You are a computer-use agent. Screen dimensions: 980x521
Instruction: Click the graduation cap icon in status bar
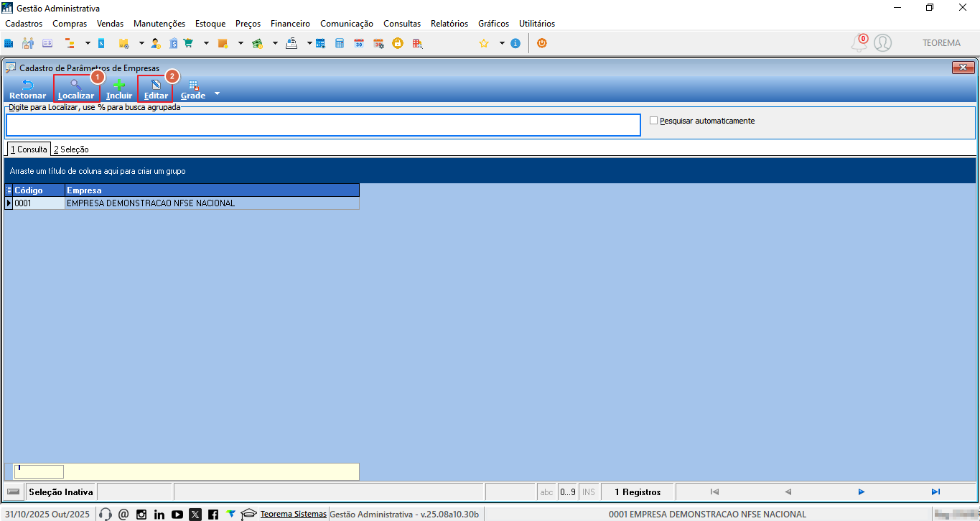coord(248,514)
